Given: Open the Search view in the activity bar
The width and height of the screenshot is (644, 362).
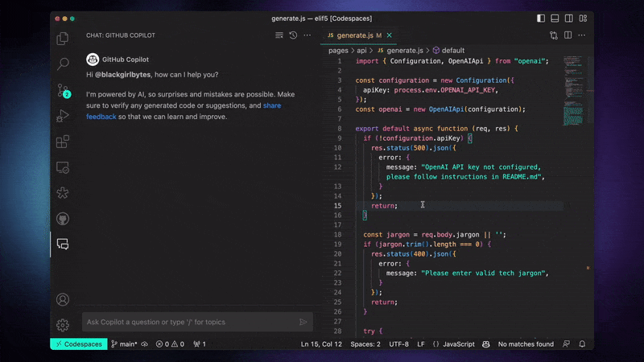Looking at the screenshot, I should [63, 64].
